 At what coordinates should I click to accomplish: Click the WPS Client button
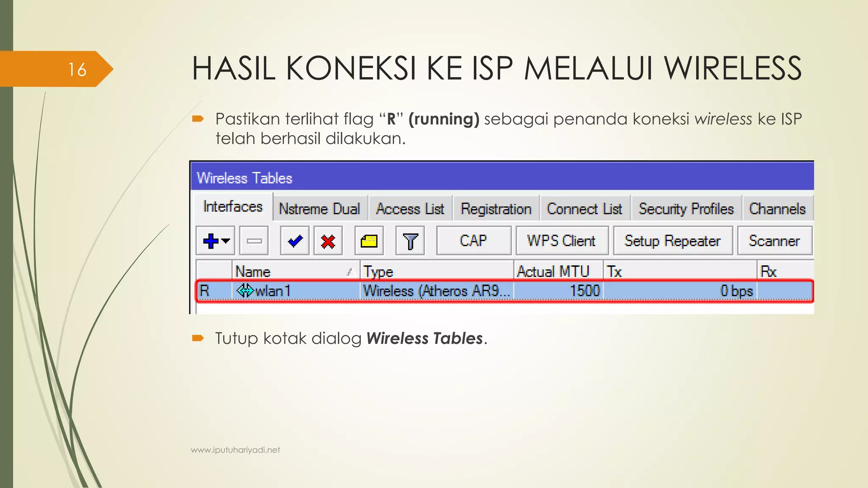[562, 241]
